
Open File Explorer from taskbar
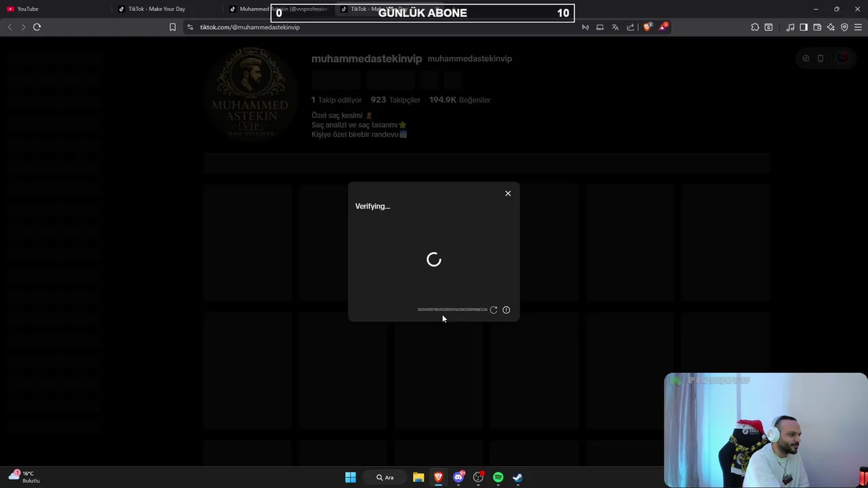[x=418, y=477]
